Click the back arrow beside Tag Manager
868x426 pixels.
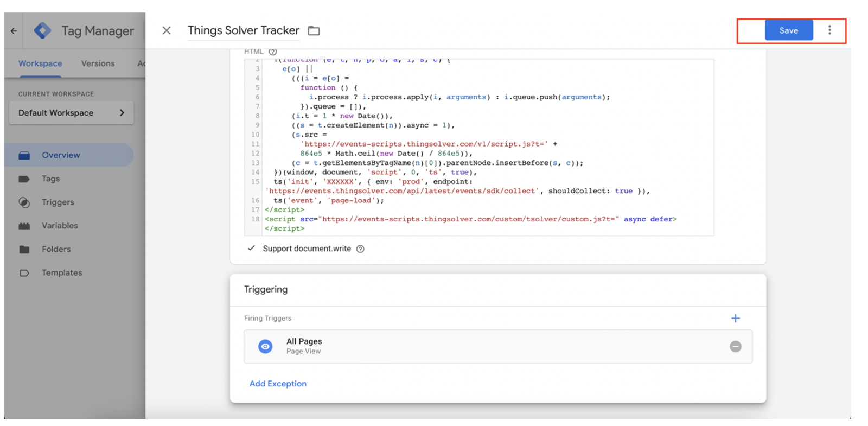(14, 31)
